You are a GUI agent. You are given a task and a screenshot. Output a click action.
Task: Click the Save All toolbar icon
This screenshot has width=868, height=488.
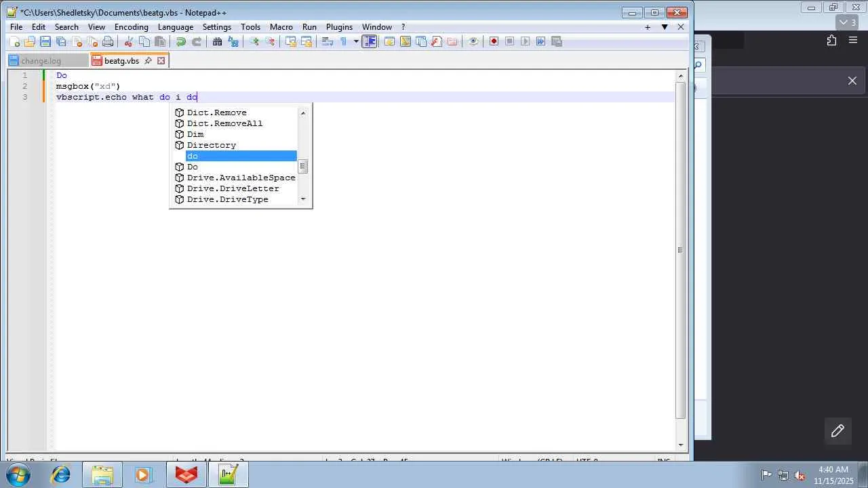pos(61,41)
